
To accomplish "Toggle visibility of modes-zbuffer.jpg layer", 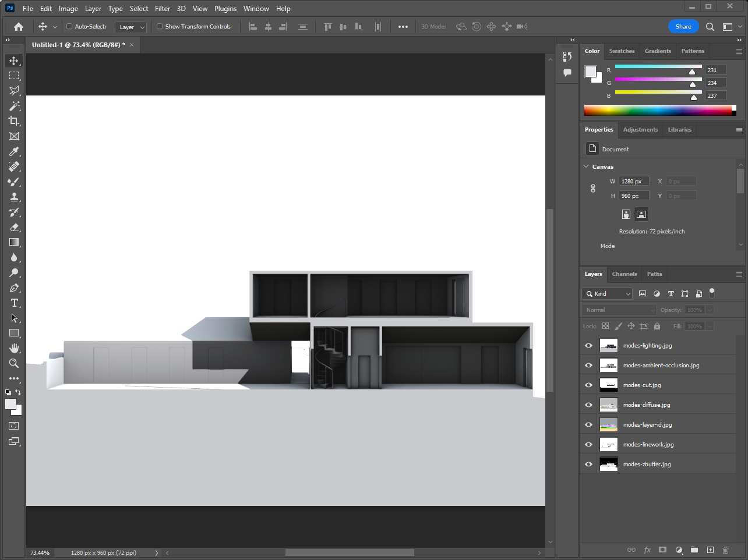I will [588, 465].
